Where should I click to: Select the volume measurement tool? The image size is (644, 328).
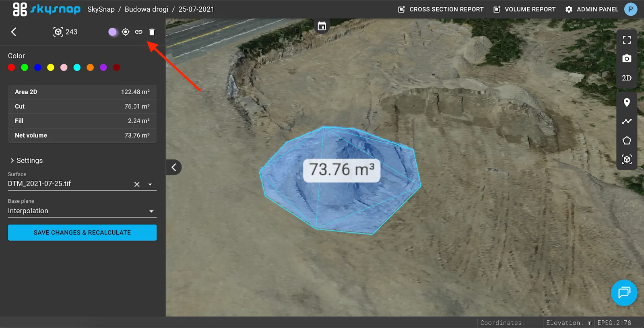coord(627,159)
